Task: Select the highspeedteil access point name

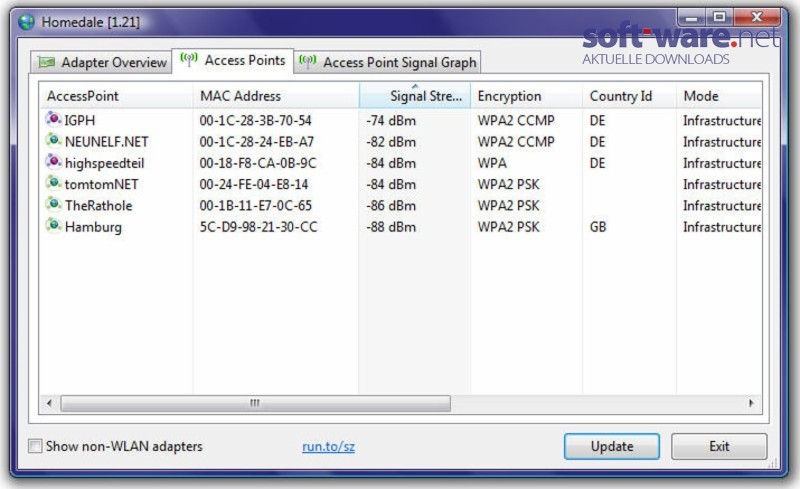Action: 105,163
